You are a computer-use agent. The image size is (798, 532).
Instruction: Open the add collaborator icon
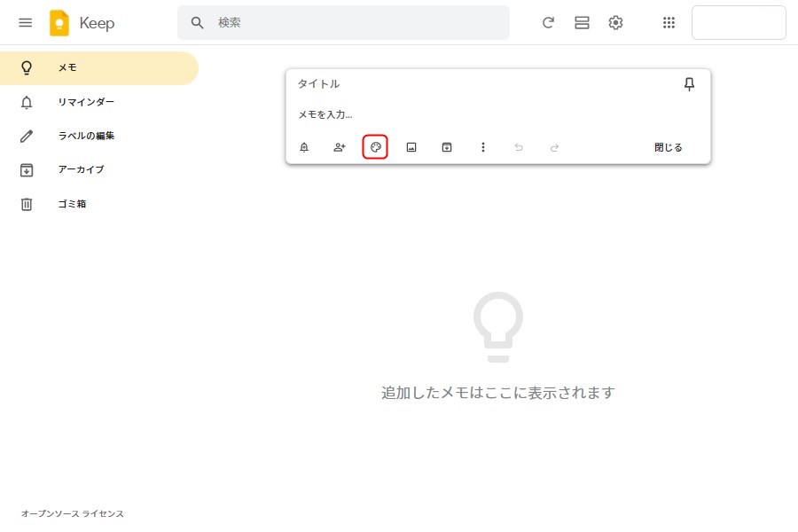click(x=340, y=147)
